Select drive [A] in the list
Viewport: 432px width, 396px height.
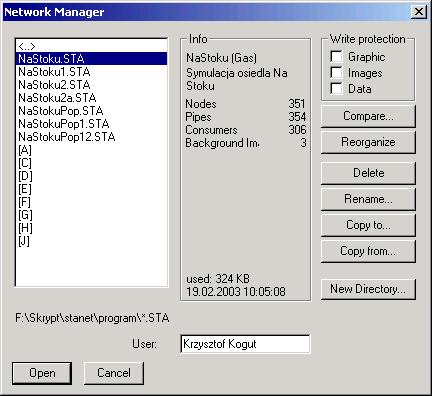point(92,150)
